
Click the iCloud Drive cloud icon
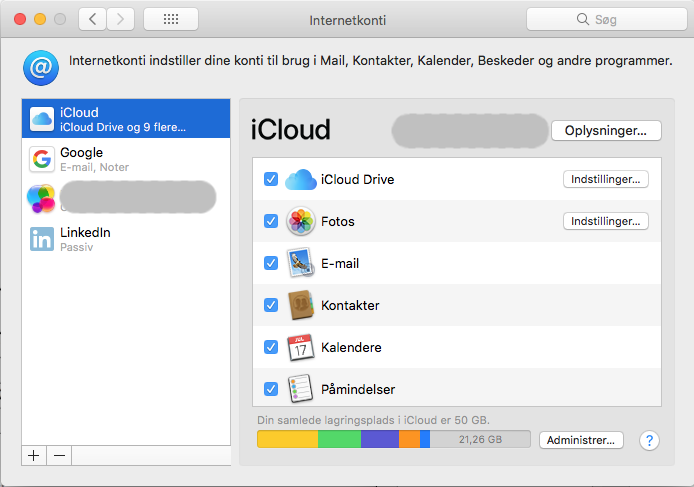(x=301, y=179)
